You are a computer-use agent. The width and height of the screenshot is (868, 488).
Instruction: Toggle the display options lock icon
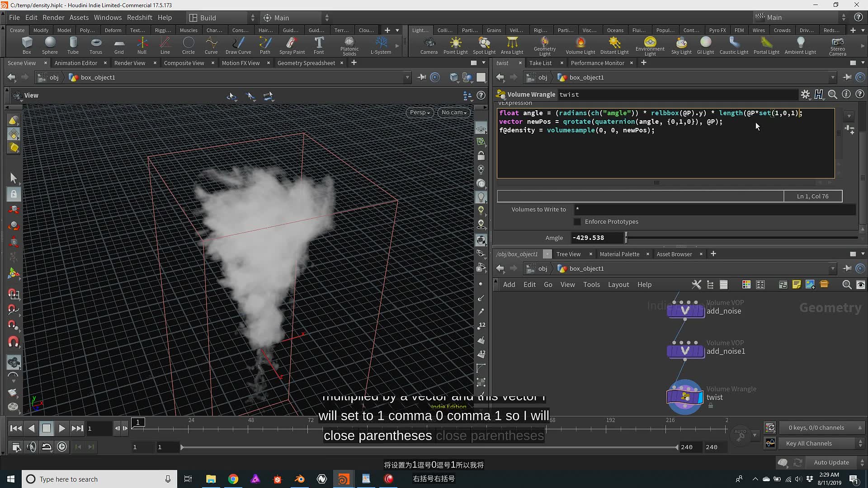coord(481,156)
